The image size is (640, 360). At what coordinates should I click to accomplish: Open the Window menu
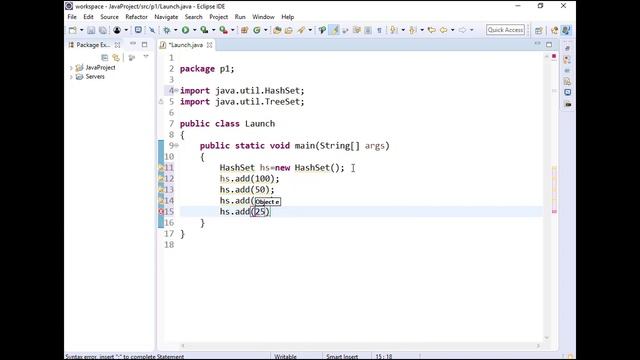click(x=263, y=17)
